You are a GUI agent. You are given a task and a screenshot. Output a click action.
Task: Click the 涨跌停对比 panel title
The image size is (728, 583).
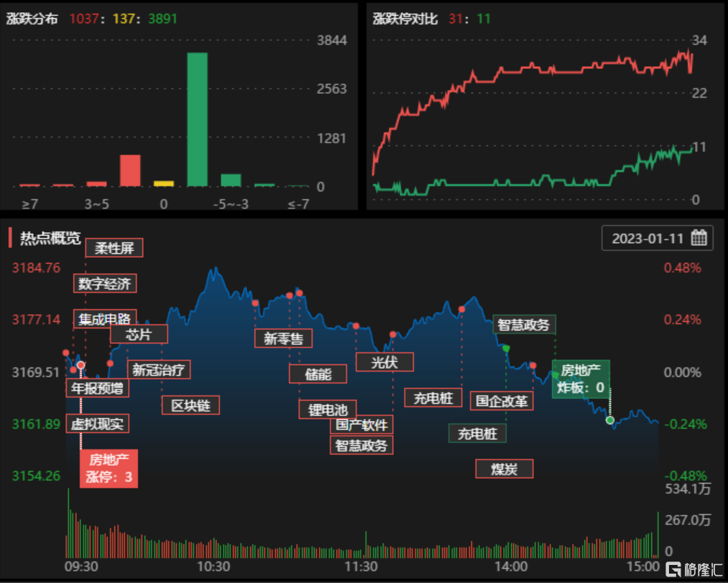[x=405, y=19]
